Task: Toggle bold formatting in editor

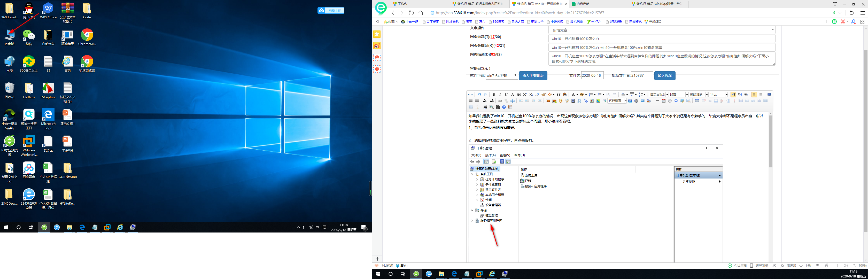Action: pyautogui.click(x=494, y=95)
